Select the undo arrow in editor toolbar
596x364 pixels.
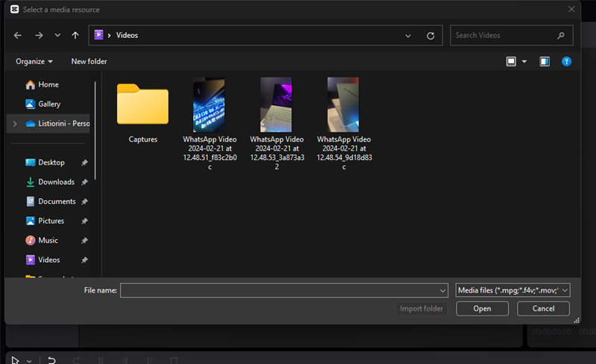tap(51, 360)
